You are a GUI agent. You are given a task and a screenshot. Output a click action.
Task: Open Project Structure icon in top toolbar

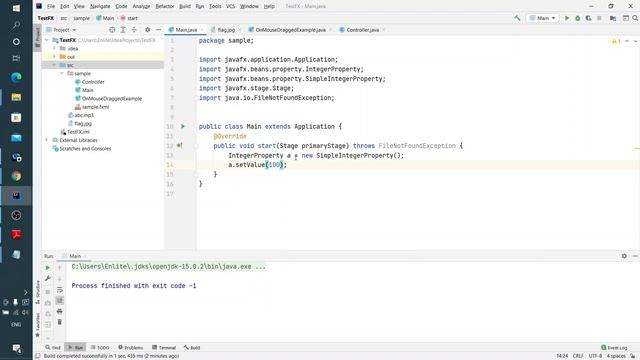click(x=613, y=18)
